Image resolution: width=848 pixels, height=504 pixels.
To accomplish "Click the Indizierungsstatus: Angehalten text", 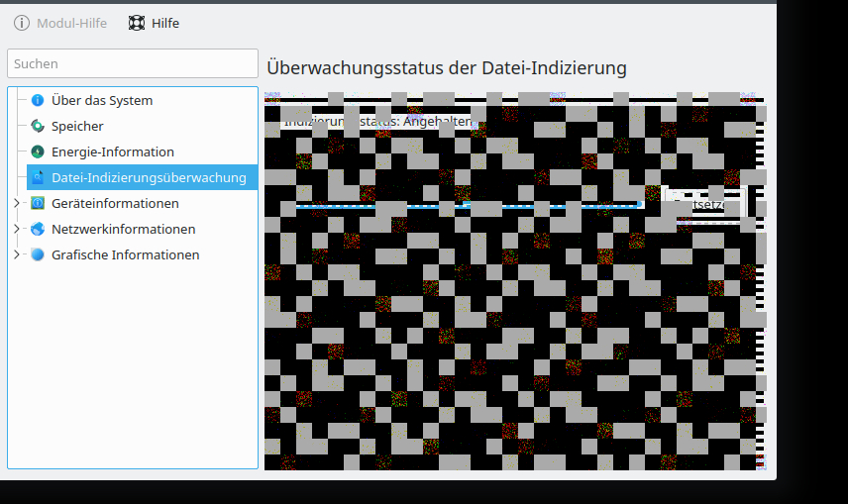I will pos(378,122).
